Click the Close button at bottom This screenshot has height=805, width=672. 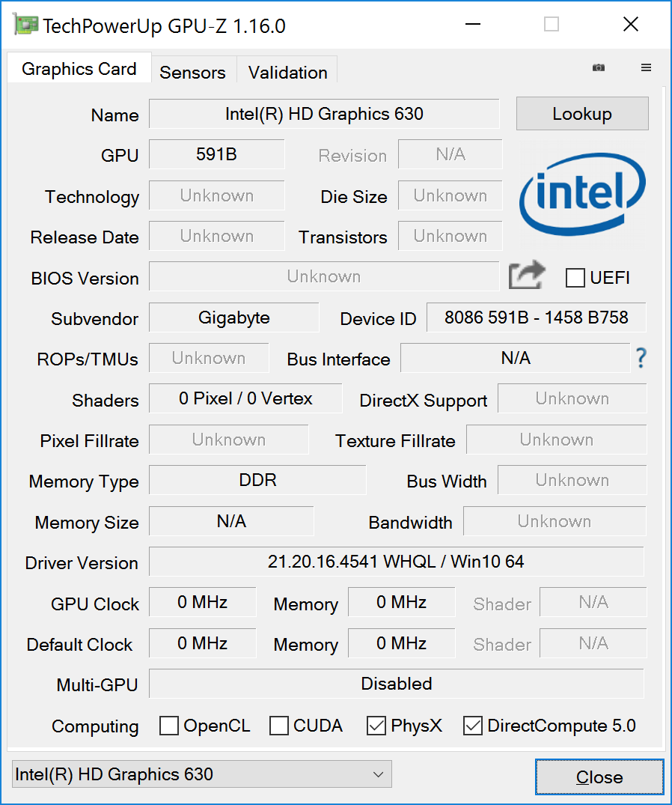tap(599, 777)
